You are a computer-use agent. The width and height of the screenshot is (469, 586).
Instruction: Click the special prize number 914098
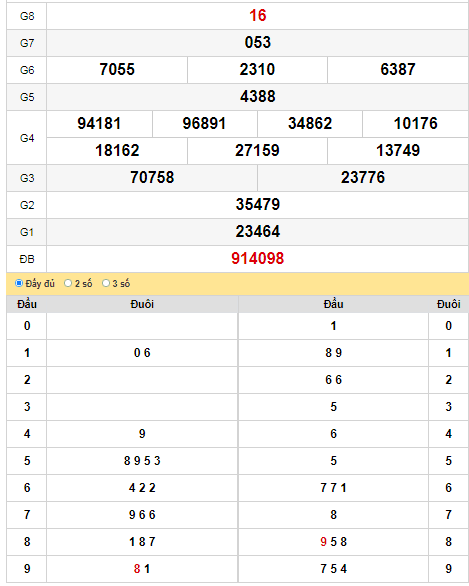257,259
